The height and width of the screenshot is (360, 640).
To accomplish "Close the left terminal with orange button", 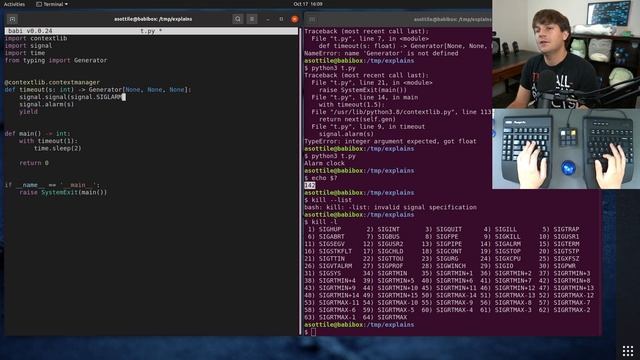I will [x=294, y=19].
